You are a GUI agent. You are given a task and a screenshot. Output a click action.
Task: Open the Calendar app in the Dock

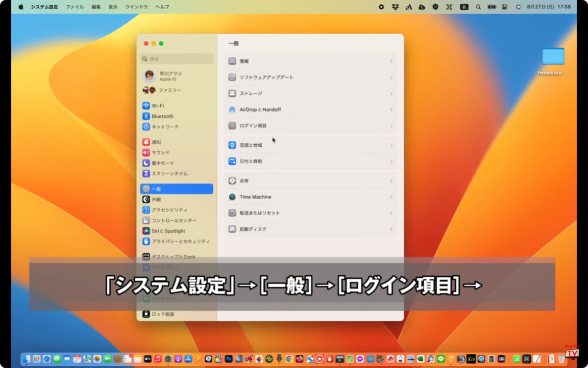pos(77,359)
